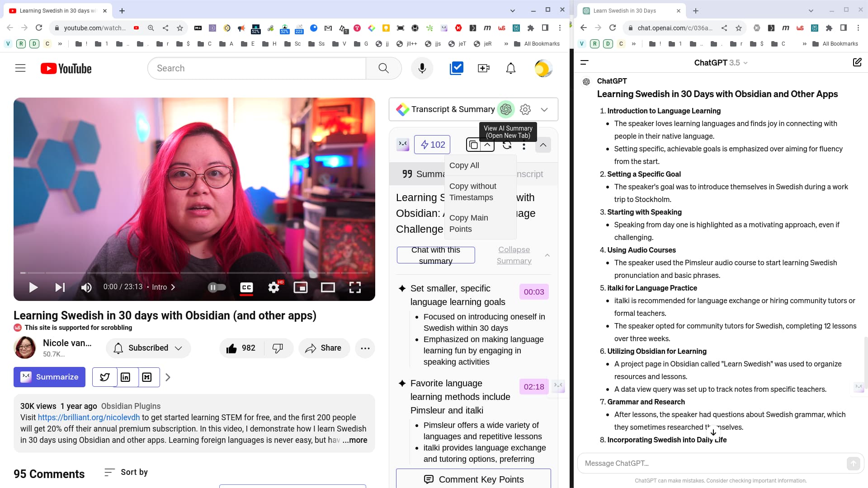This screenshot has width=868, height=488.
Task: Click Chat with this summary button
Action: pos(435,255)
